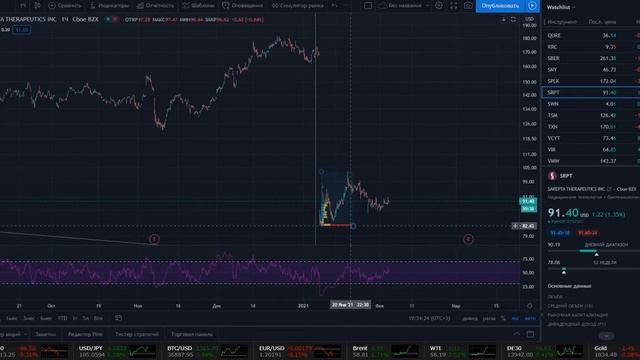This screenshot has width=640, height=360.
Task: Open the chart style selector in top toolbar
Action: 37,5
